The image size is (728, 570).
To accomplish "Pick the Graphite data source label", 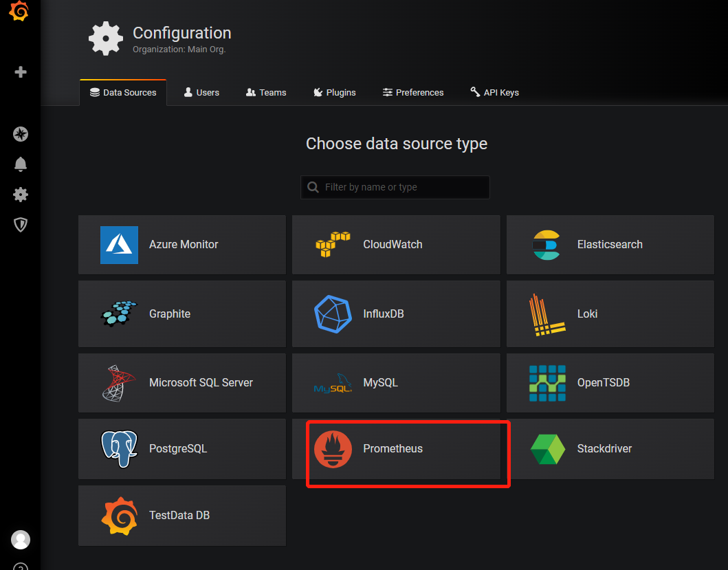I will 170,314.
